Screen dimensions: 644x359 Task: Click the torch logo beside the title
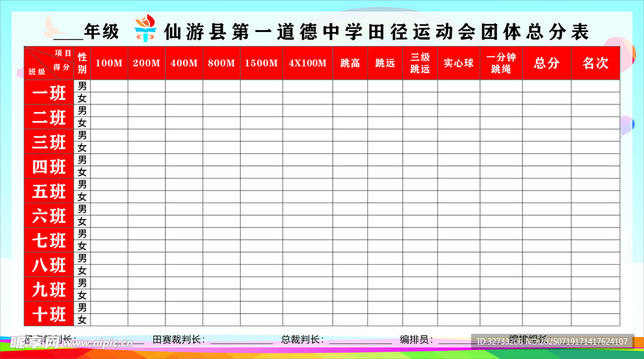coord(145,29)
